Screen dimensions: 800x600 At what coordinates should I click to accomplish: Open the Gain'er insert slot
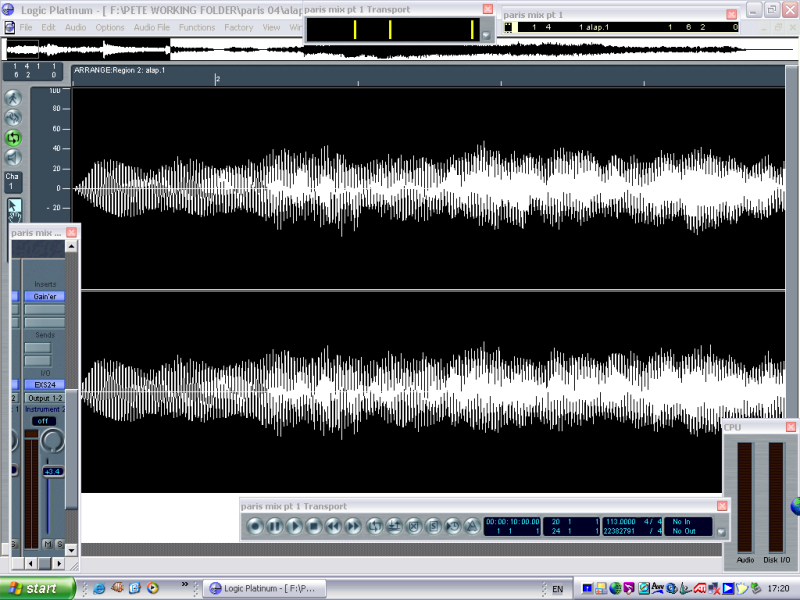tap(44, 296)
